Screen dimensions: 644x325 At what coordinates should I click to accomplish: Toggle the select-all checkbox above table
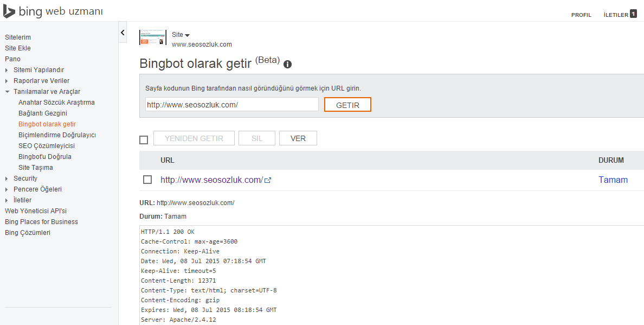coord(144,140)
